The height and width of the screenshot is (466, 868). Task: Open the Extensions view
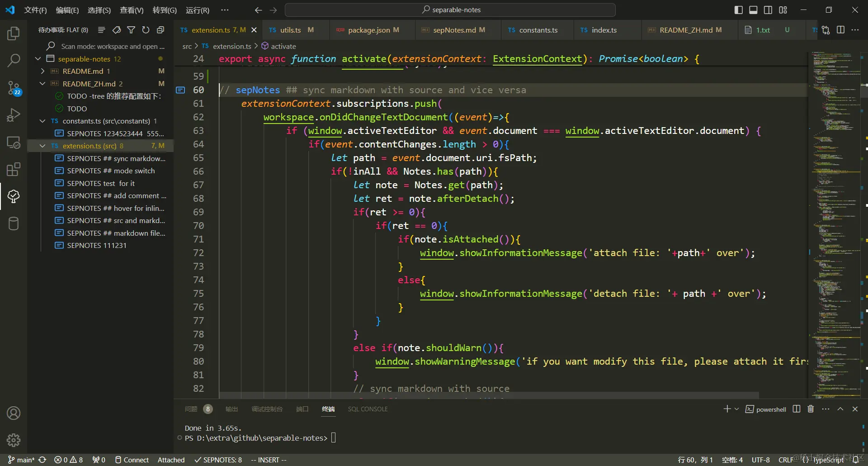14,169
